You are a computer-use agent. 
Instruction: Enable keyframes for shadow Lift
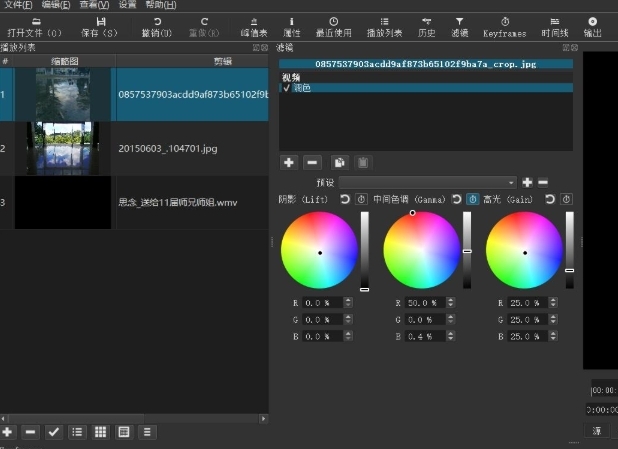tap(361, 199)
